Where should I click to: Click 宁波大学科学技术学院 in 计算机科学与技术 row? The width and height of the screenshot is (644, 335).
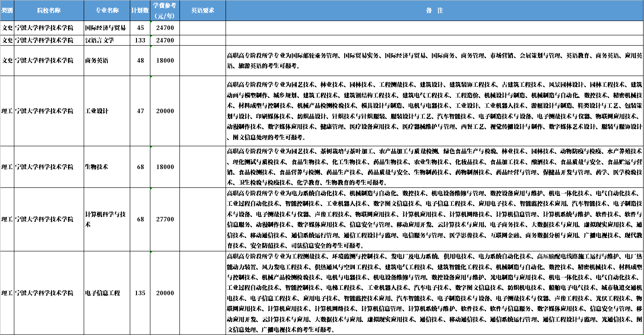pos(49,220)
